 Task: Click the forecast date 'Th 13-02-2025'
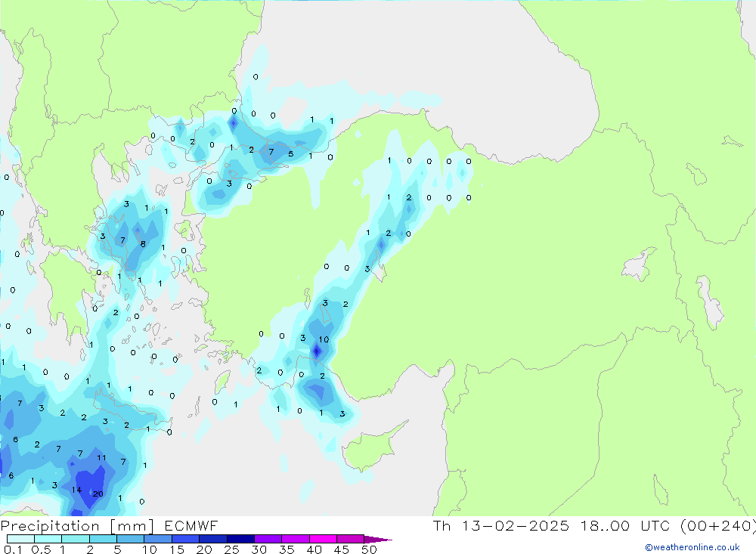tap(500, 526)
